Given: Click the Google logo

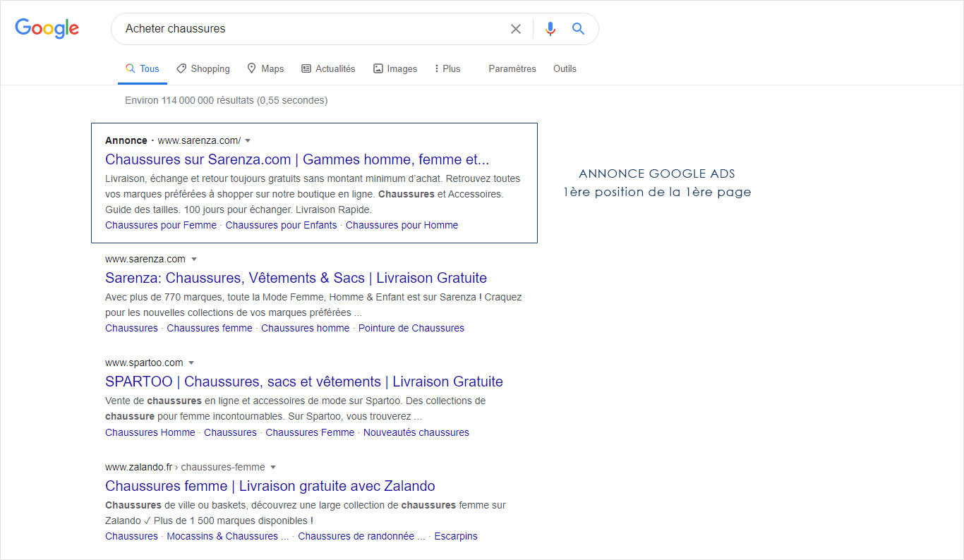Looking at the screenshot, I should (47, 28).
